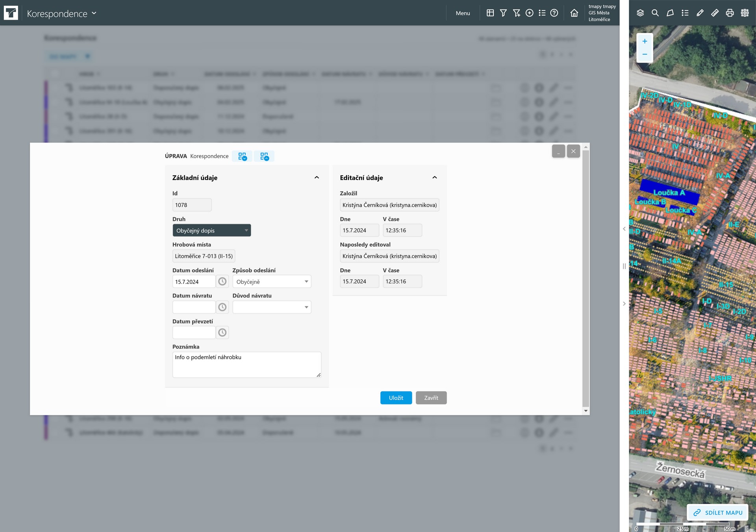756x532 pixels.
Task: Click the map print icon
Action: coord(730,13)
